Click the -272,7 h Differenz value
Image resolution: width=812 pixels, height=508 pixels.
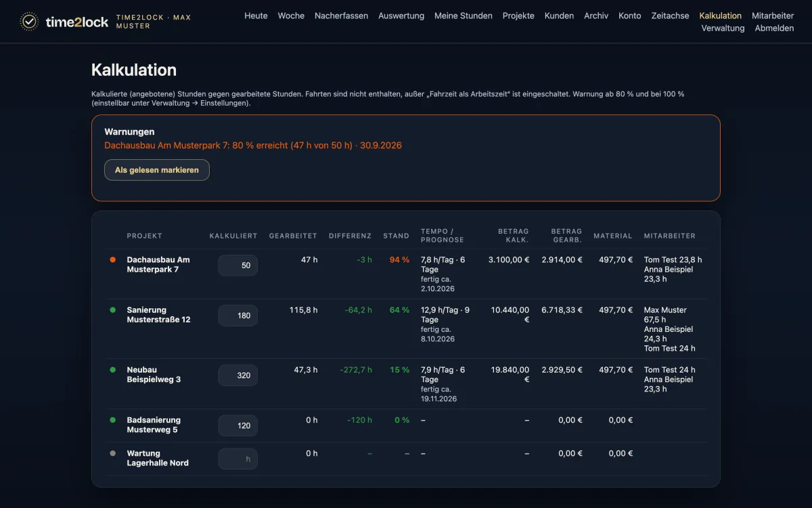click(x=356, y=370)
